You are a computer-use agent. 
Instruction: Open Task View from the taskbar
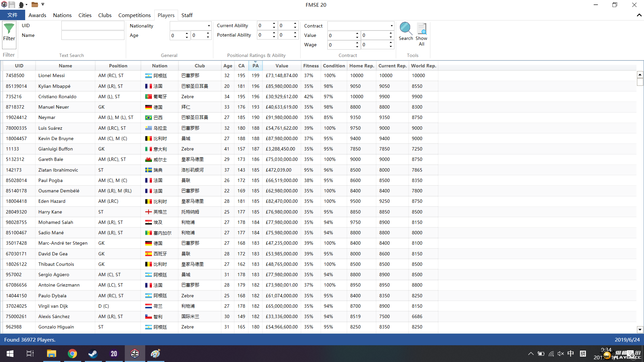pos(30,354)
